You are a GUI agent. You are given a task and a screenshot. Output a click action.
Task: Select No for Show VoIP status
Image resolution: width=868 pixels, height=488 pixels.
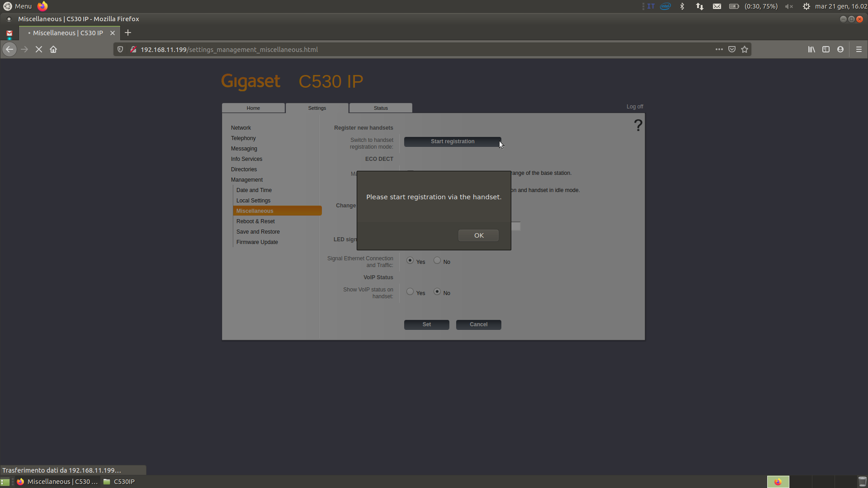[437, 291]
